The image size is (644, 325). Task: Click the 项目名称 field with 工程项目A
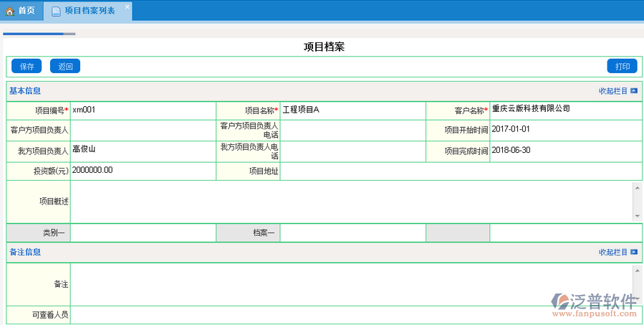click(x=352, y=110)
